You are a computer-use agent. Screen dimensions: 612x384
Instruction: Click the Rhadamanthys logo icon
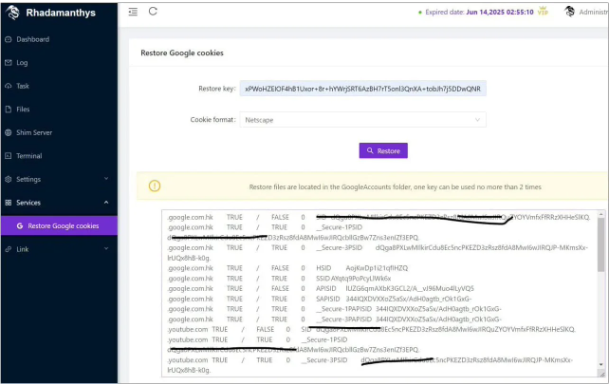[13, 12]
